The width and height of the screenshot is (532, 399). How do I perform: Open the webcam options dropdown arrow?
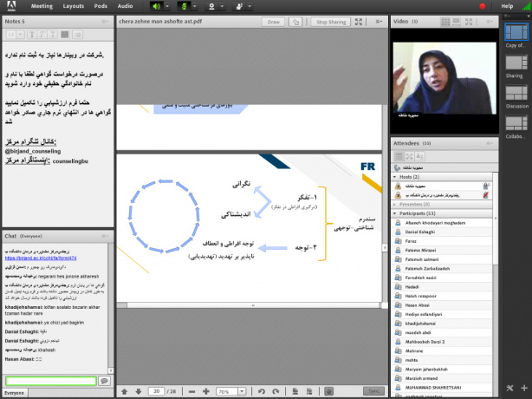[x=222, y=6]
